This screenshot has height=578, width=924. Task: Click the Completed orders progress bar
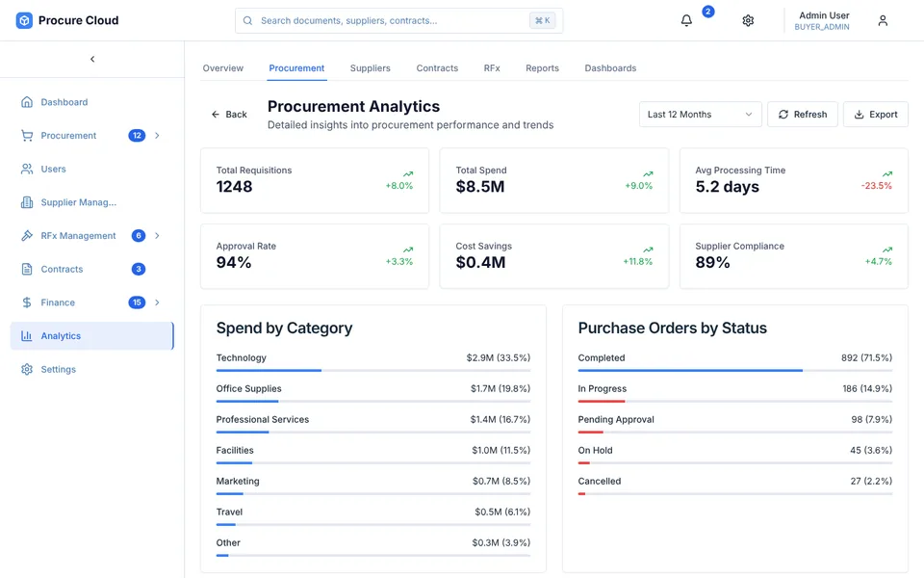click(734, 370)
